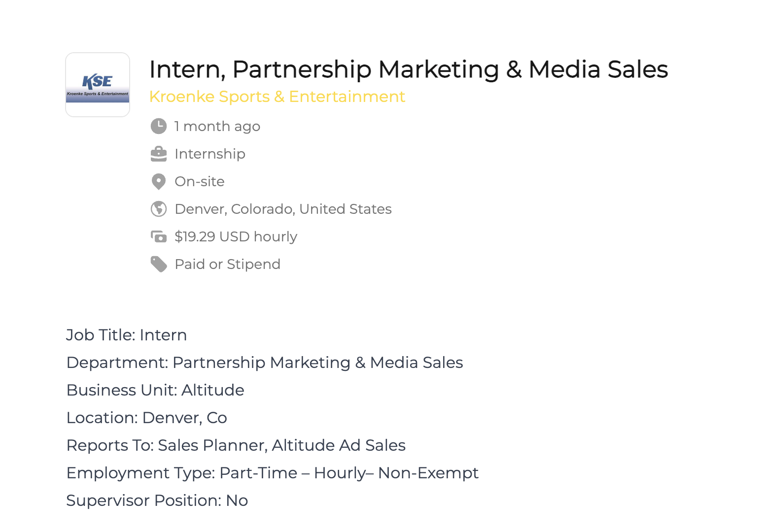Screen dimensions: 767x532
Task: Click the tag icon beside Paid or Stipend
Action: [x=158, y=264]
